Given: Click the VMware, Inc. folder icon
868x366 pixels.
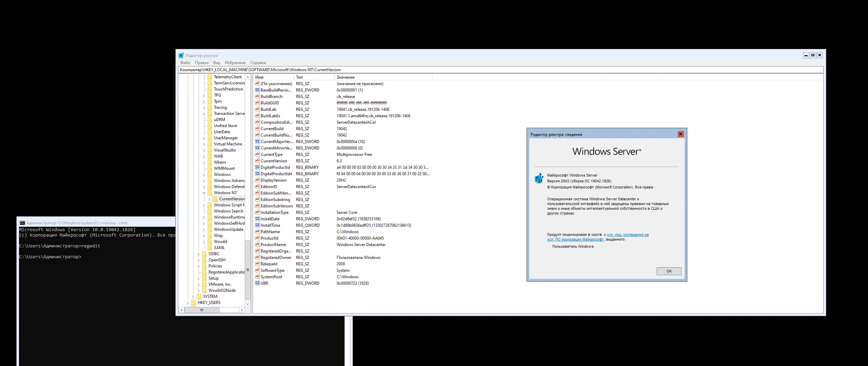Looking at the screenshot, I should 204,284.
